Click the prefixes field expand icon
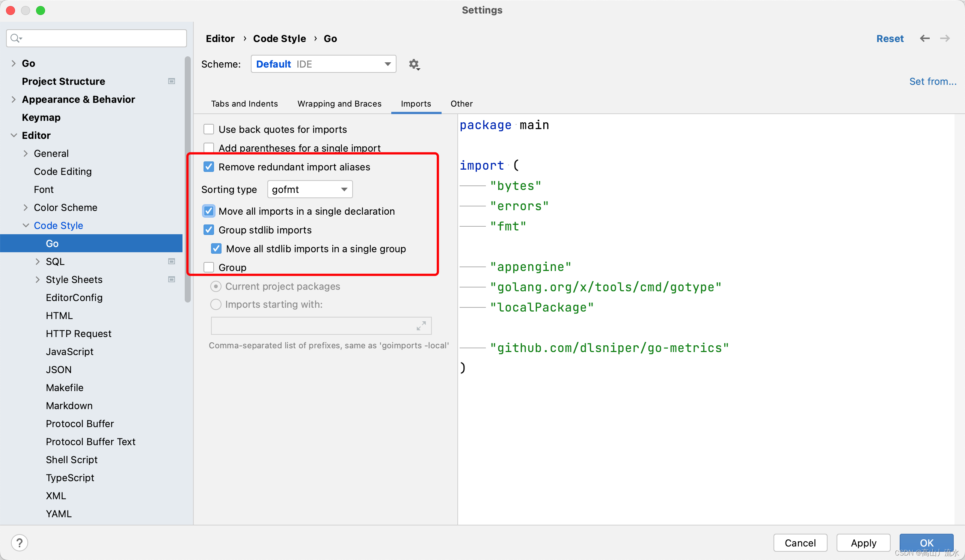 coord(421,326)
